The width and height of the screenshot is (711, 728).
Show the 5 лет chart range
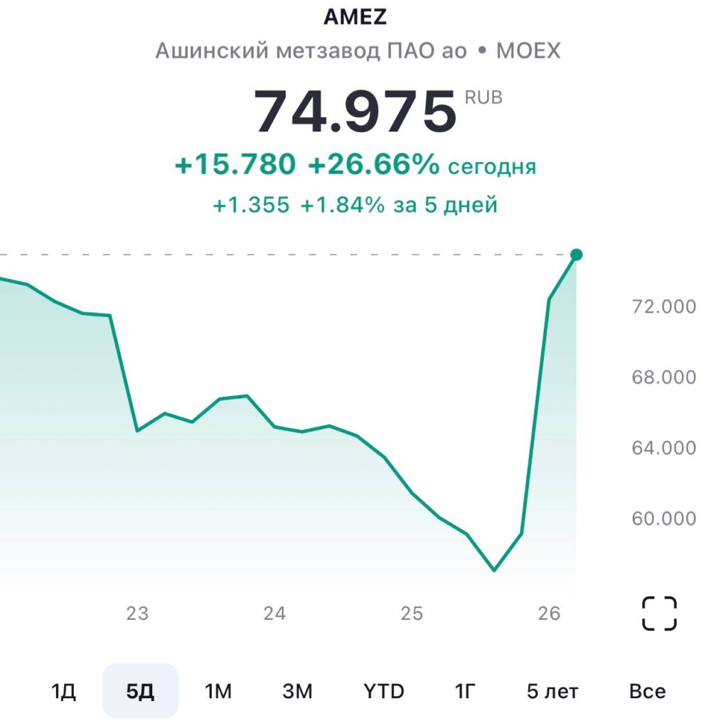(552, 691)
